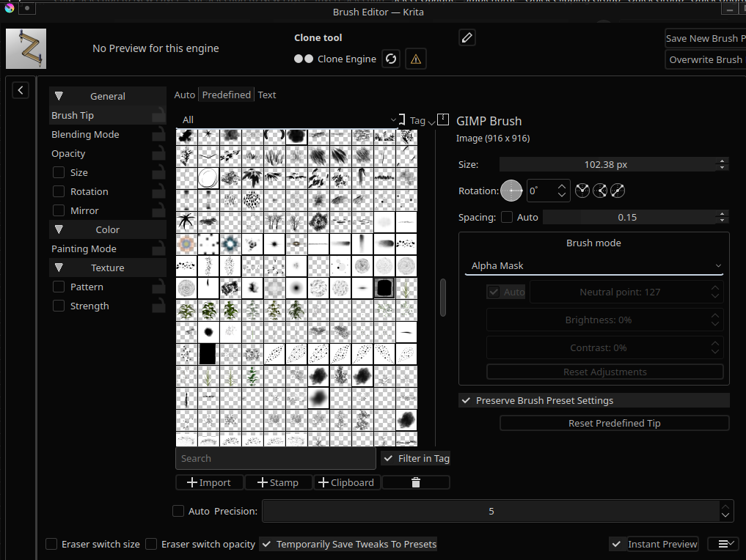Click Overwrite Brush button
This screenshot has height=560, width=746.
(x=705, y=59)
